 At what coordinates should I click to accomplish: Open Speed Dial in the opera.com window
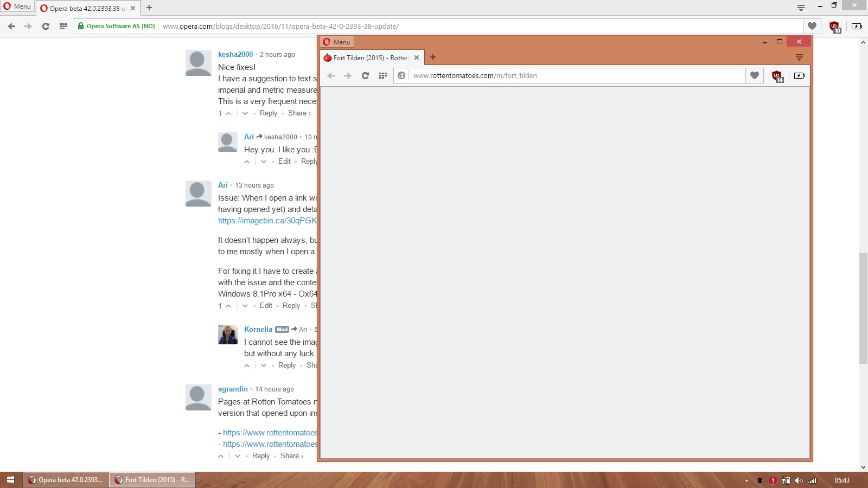(63, 26)
